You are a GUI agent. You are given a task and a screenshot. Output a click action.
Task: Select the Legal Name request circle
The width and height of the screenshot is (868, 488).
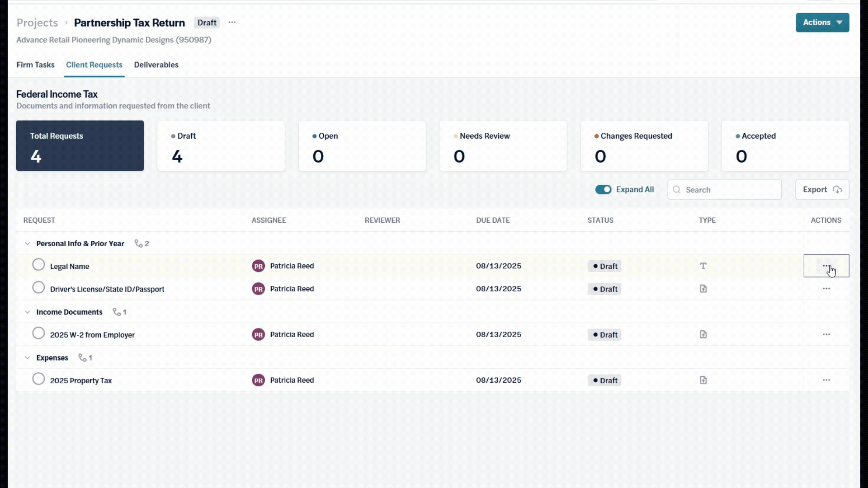[x=38, y=264]
